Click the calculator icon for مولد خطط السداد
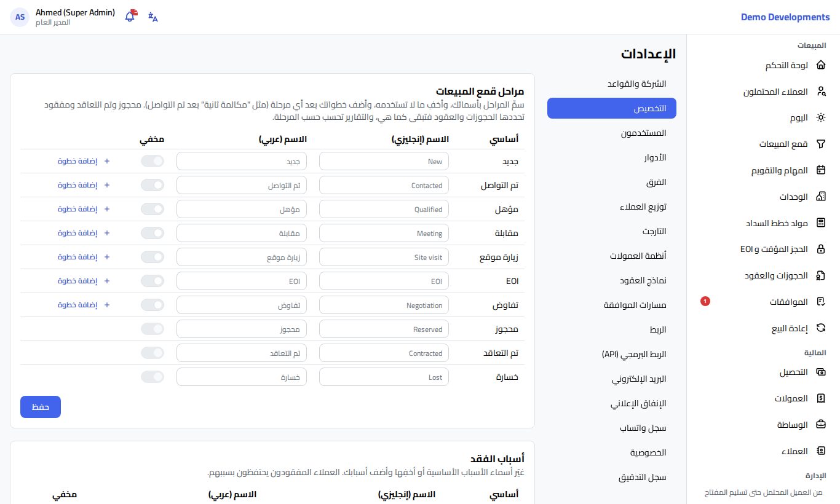Screen dimensions: 840x504 (x=820, y=223)
